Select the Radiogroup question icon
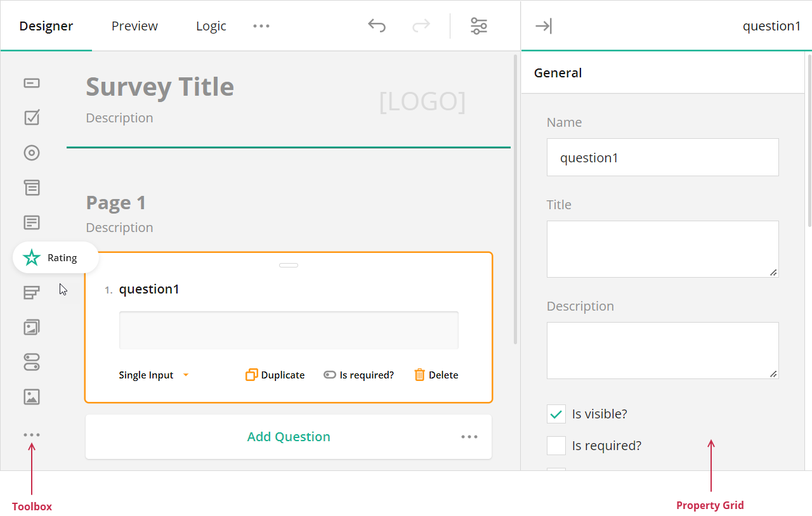 31,153
